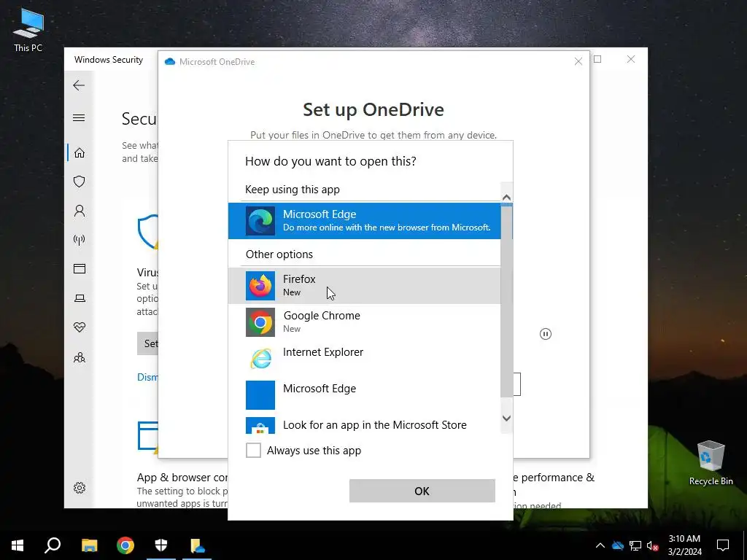Viewport: 747px width, 560px height.
Task: Open Device security sidebar icon
Action: pos(80,298)
